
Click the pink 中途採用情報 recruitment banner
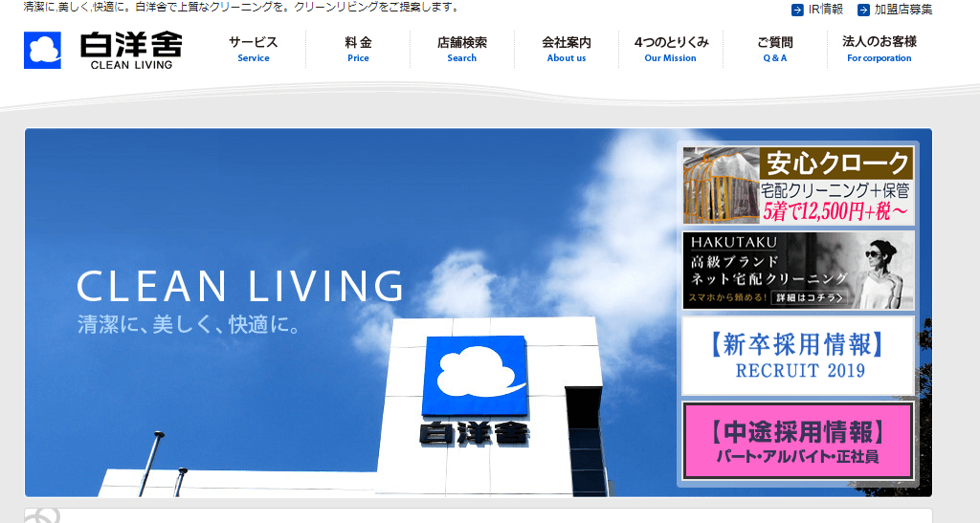coord(798,441)
